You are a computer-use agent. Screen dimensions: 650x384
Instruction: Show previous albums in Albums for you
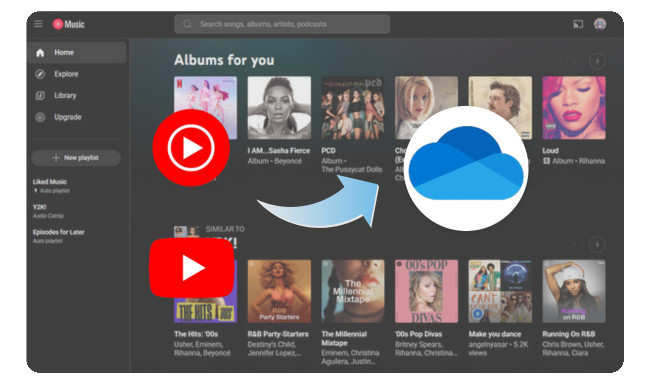tap(574, 61)
